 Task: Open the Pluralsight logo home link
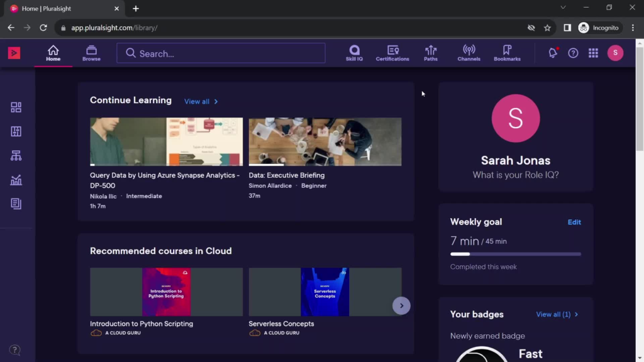tap(14, 53)
